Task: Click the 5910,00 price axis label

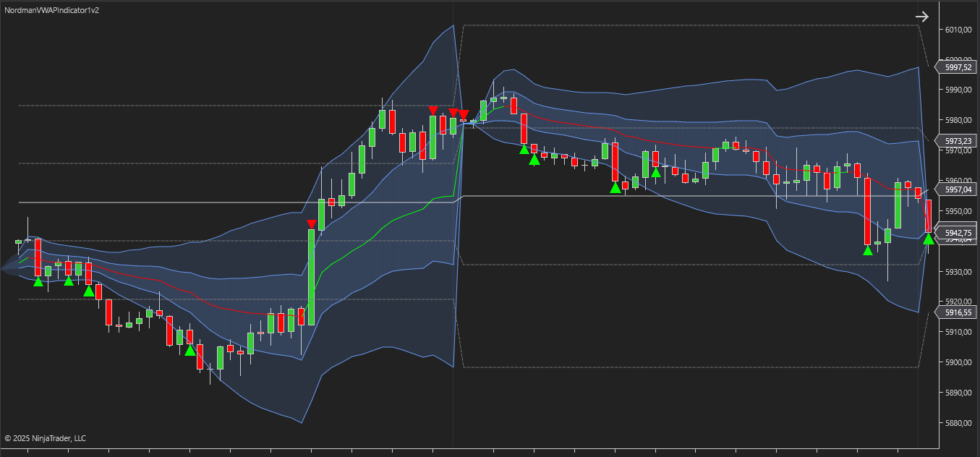Action: click(958, 332)
